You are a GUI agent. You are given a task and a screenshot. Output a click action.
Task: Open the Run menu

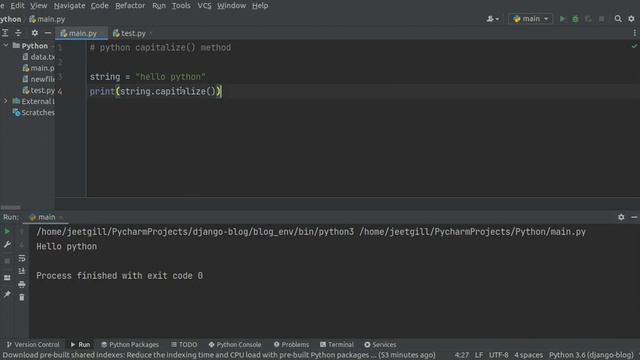coord(159,6)
